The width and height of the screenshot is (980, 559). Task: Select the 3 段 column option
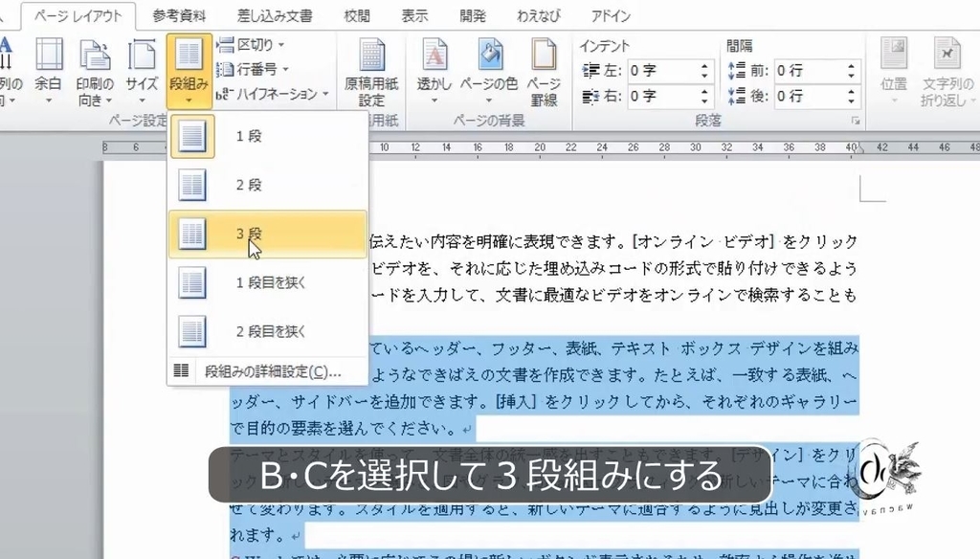(x=268, y=234)
